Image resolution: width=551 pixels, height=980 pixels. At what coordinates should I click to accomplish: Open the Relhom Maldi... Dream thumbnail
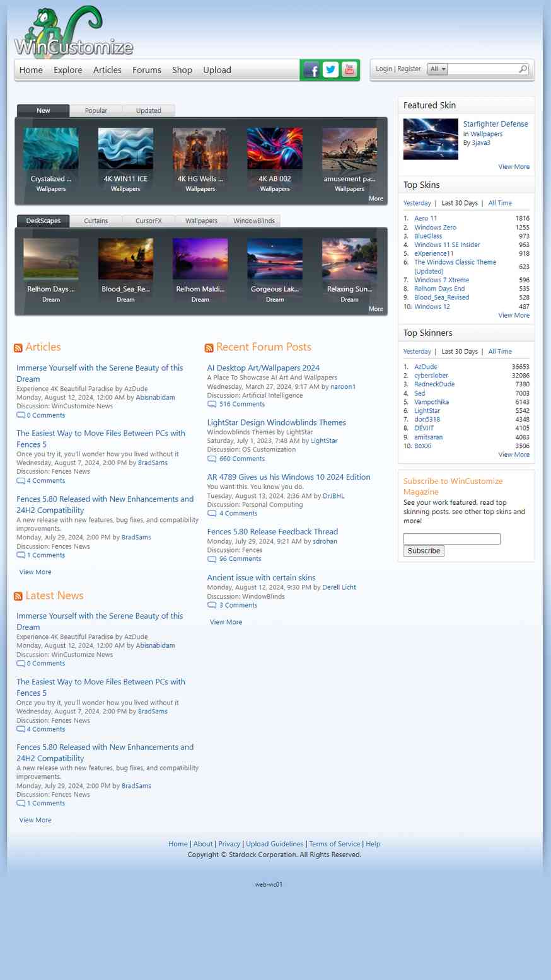tap(200, 260)
